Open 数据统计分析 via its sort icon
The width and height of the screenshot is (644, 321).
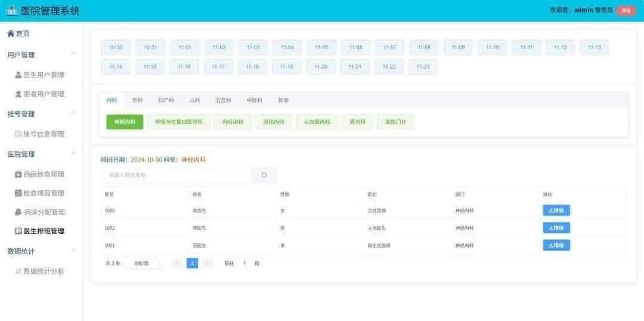click(x=18, y=271)
